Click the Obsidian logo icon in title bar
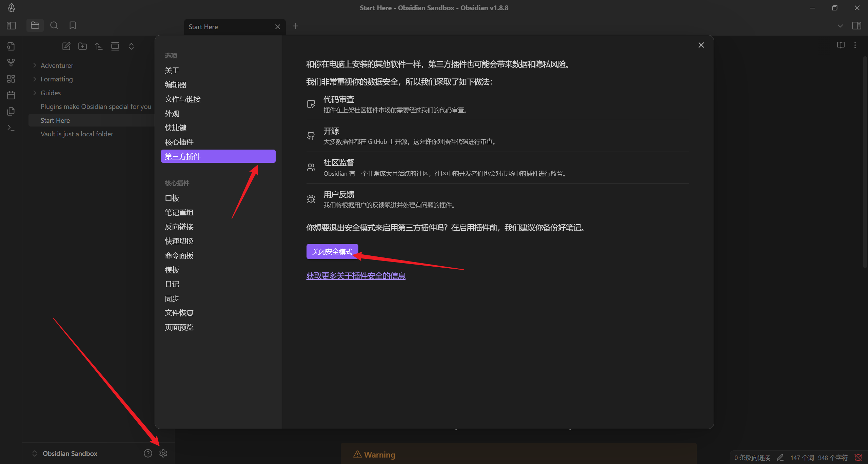Image resolution: width=868 pixels, height=464 pixels. click(11, 7)
